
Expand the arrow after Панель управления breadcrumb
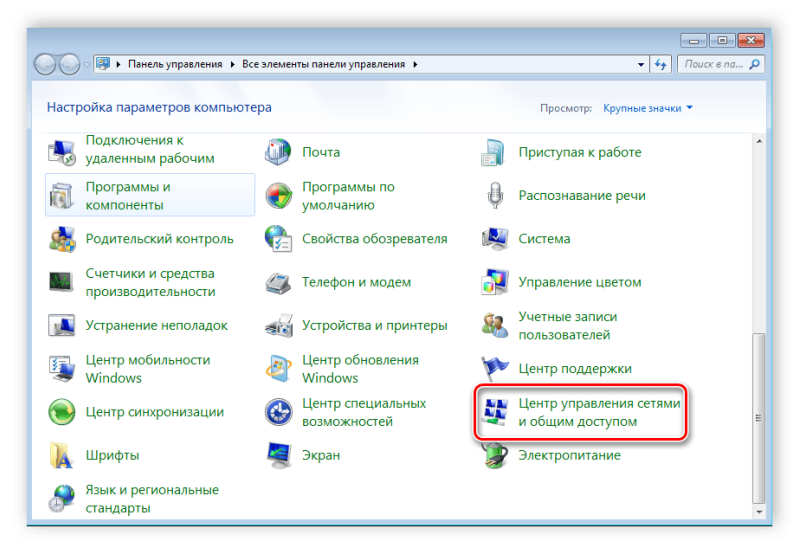(x=232, y=64)
